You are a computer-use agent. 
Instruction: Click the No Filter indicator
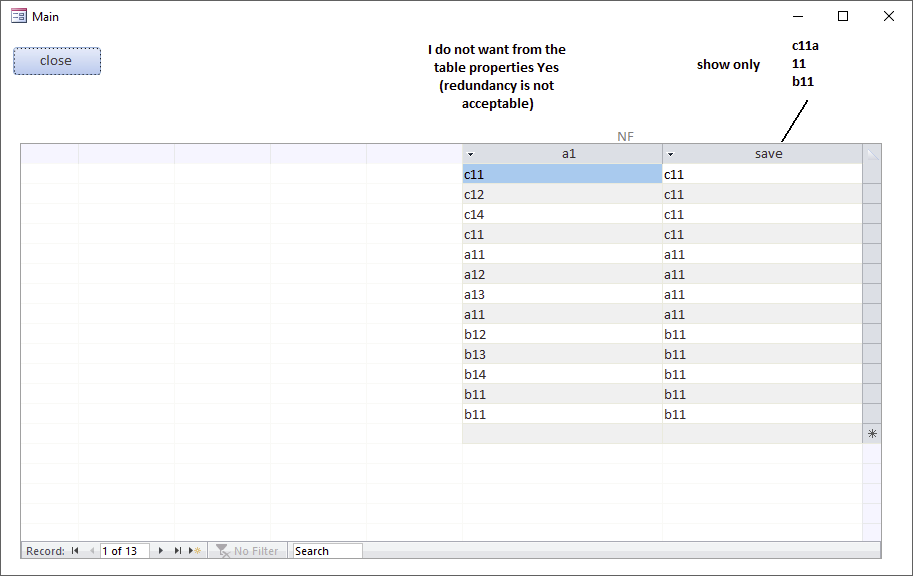point(247,550)
